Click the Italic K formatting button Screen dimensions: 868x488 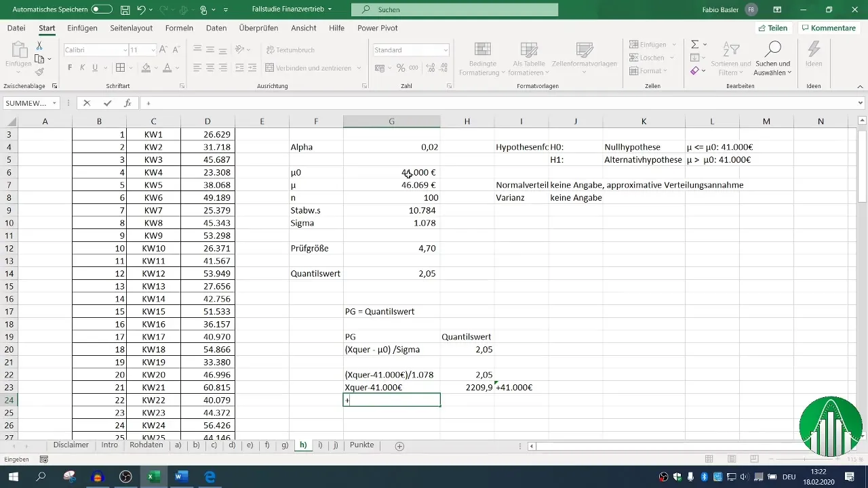(83, 68)
